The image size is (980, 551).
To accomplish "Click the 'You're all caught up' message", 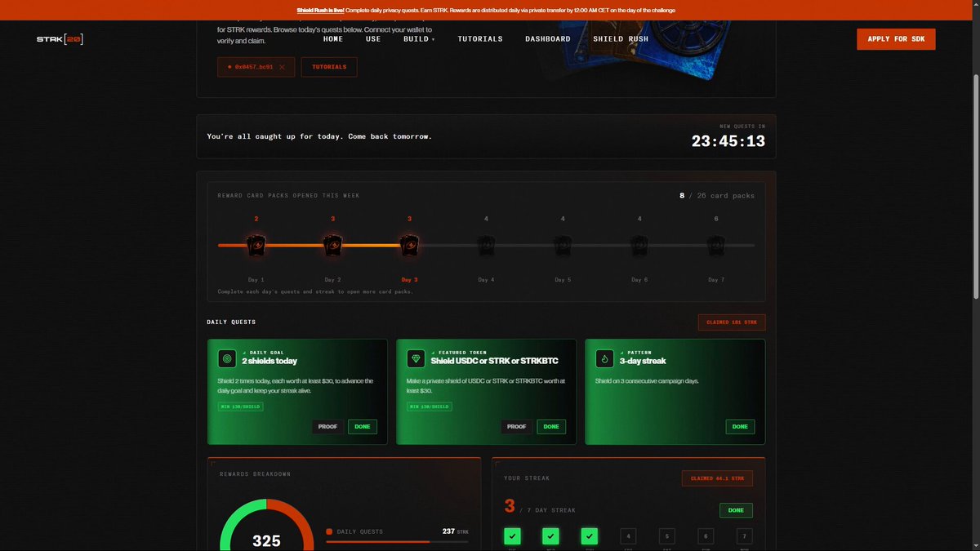I will tap(319, 136).
